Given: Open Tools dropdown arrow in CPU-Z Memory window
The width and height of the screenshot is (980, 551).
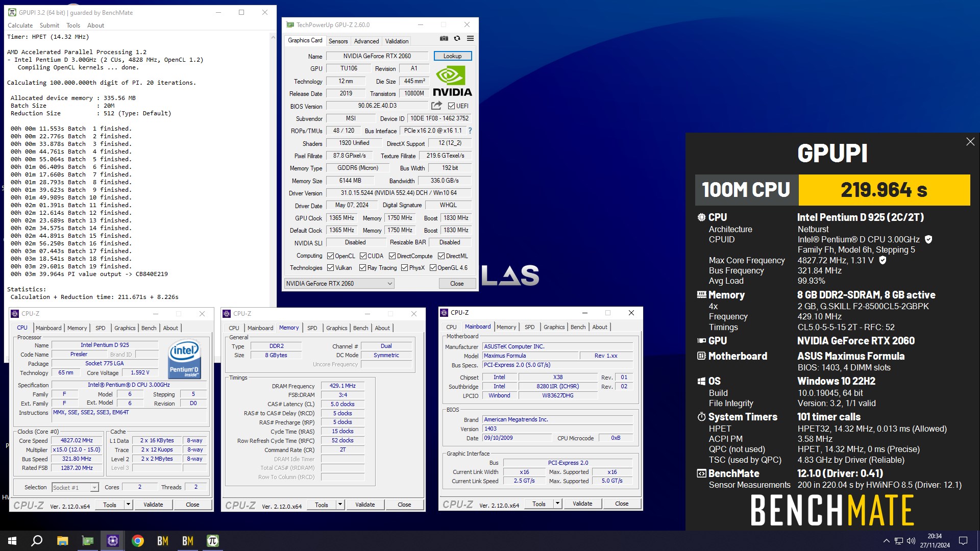Looking at the screenshot, I should pyautogui.click(x=340, y=505).
